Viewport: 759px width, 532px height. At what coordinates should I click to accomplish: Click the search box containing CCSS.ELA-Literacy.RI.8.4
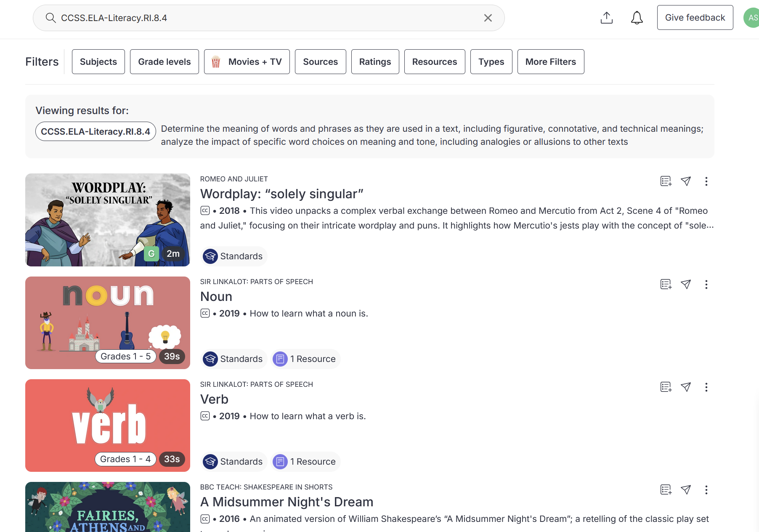pyautogui.click(x=268, y=18)
